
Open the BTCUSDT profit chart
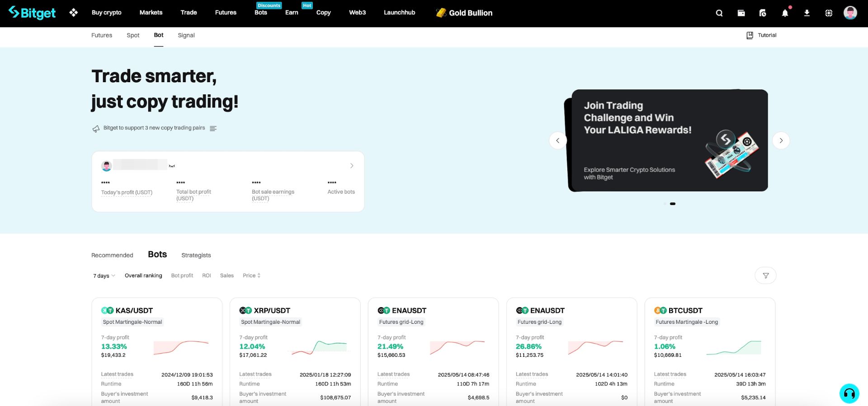(734, 348)
